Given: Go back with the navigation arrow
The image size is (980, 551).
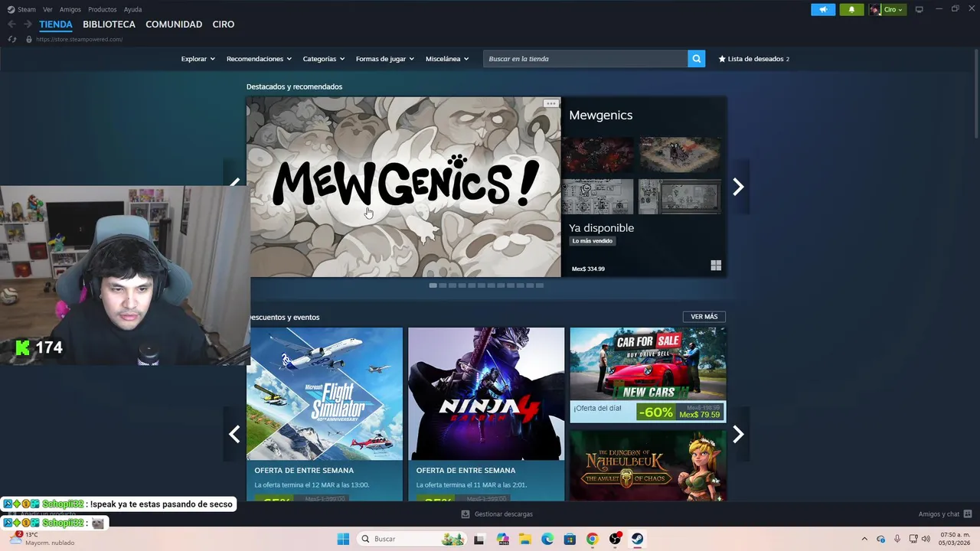Looking at the screenshot, I should click(11, 24).
